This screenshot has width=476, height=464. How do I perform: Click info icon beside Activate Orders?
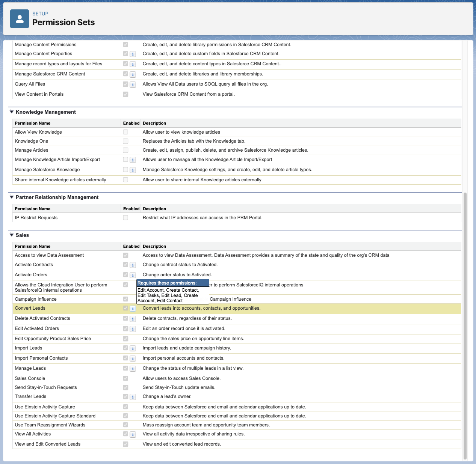click(133, 275)
